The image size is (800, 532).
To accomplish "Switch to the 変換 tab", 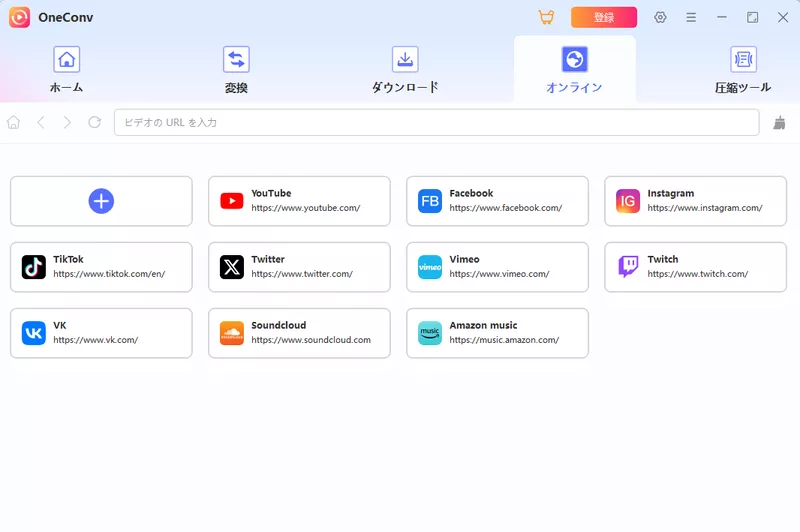I will tap(236, 70).
